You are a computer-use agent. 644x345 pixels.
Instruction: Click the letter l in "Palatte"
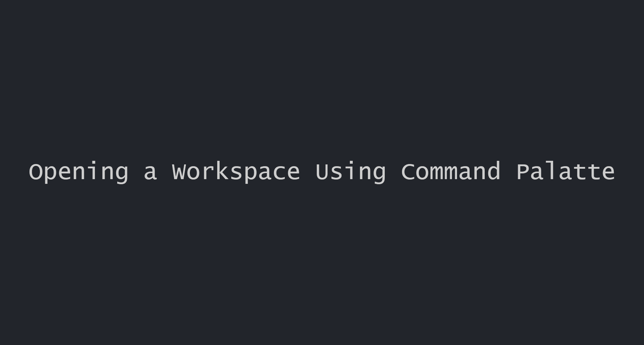pyautogui.click(x=551, y=171)
